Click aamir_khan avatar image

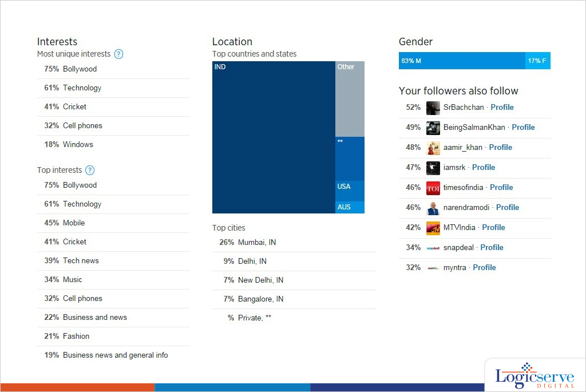pyautogui.click(x=433, y=148)
